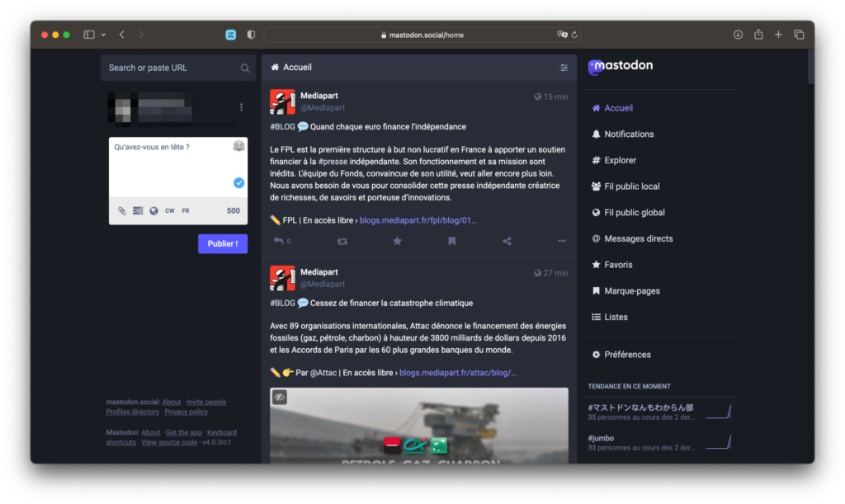
Task: Open the blogs.mediapart.fr/fpl/blog link
Action: point(418,220)
